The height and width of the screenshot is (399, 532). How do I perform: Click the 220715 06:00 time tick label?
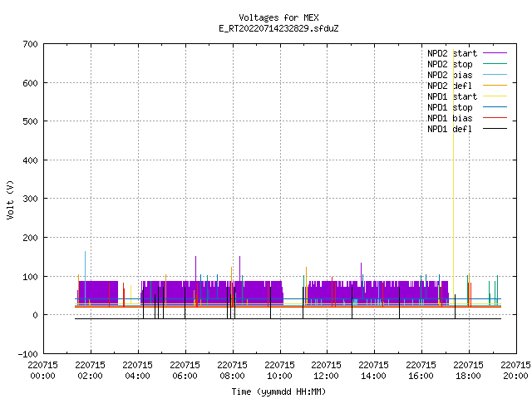(185, 371)
